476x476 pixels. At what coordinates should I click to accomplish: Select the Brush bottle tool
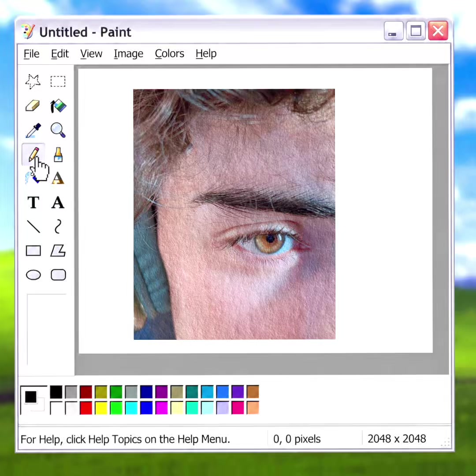coord(58,155)
